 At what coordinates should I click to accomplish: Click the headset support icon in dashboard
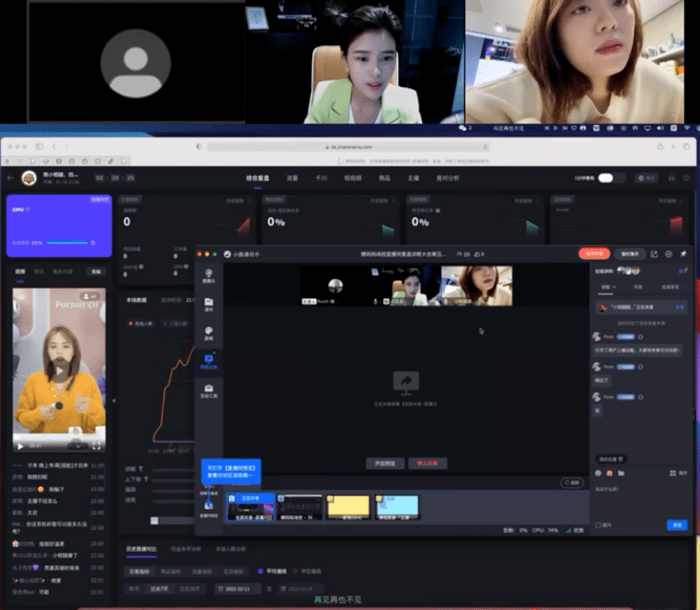[671, 178]
